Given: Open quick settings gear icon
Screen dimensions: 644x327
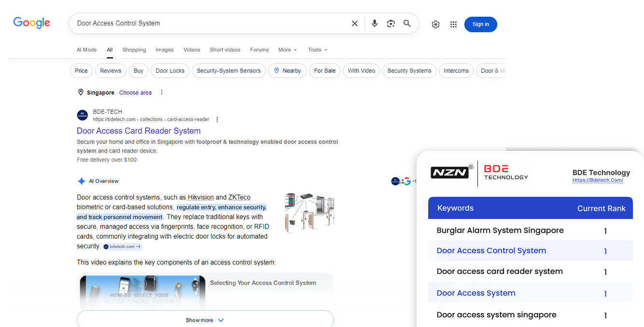Looking at the screenshot, I should (435, 25).
